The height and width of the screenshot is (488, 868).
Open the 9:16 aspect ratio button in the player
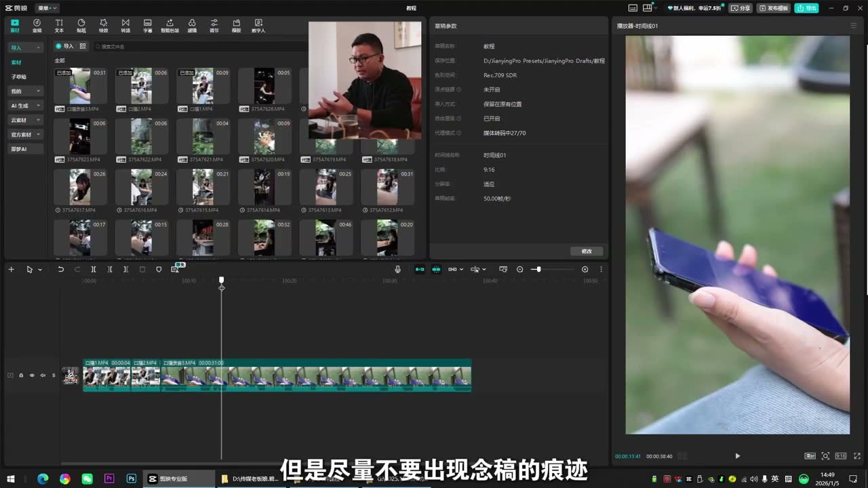840,456
